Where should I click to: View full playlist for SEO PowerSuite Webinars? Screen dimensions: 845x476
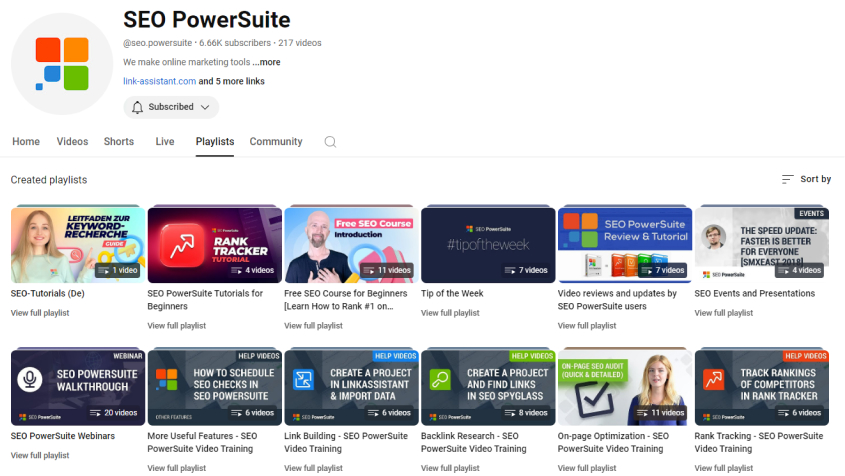click(x=40, y=455)
